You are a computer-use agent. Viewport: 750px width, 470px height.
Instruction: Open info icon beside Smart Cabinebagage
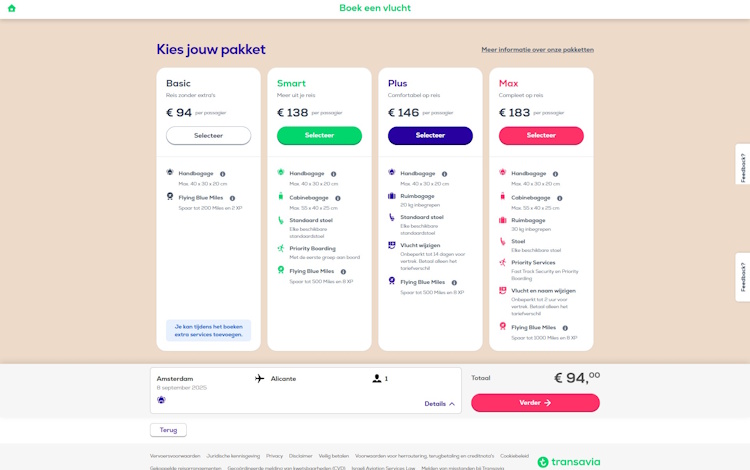coord(338,198)
